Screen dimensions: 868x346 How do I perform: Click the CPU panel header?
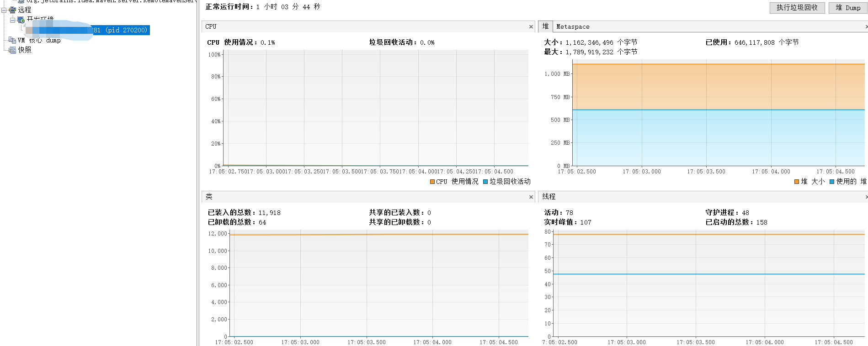coord(368,26)
